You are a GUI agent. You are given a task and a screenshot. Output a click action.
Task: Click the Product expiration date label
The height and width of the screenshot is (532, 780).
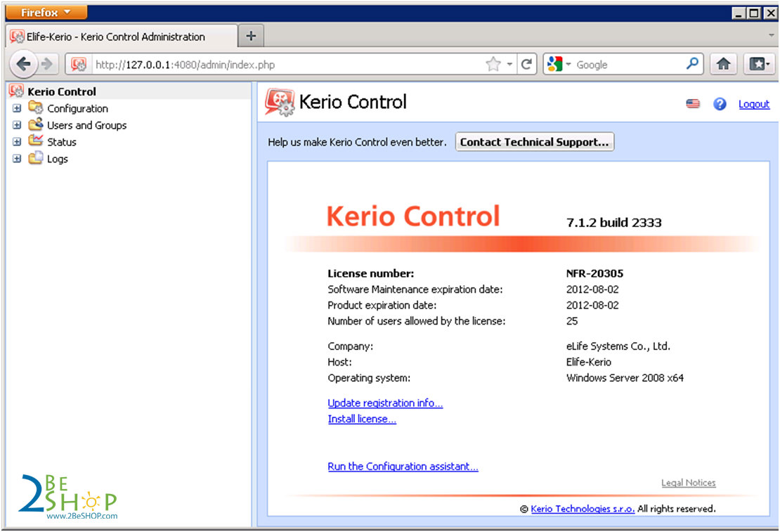tap(382, 305)
